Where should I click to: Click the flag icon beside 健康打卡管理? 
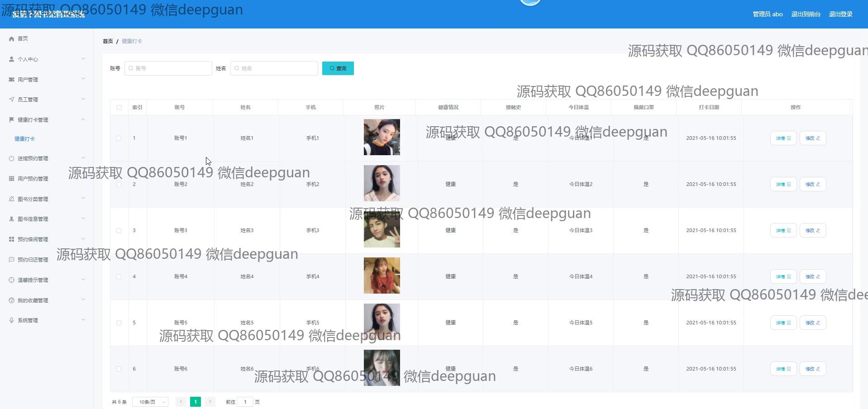(12, 120)
